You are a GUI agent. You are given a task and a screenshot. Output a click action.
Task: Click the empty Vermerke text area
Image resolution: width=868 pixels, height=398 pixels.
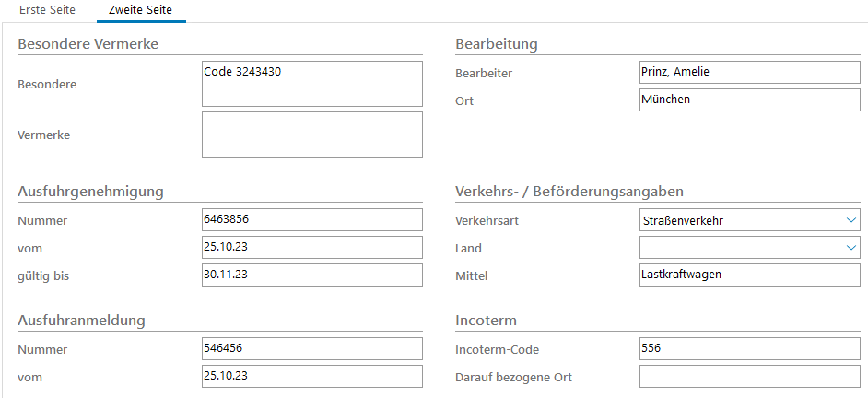pyautogui.click(x=311, y=135)
